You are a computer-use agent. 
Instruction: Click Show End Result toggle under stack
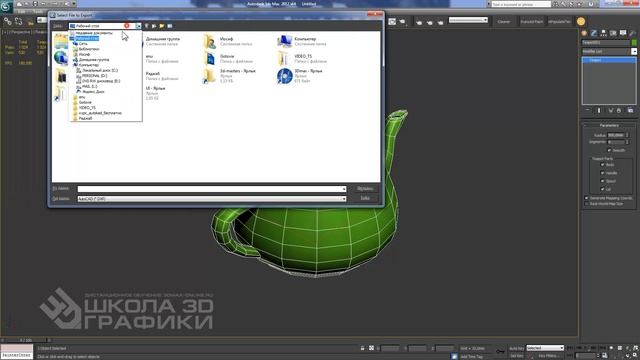tap(599, 111)
